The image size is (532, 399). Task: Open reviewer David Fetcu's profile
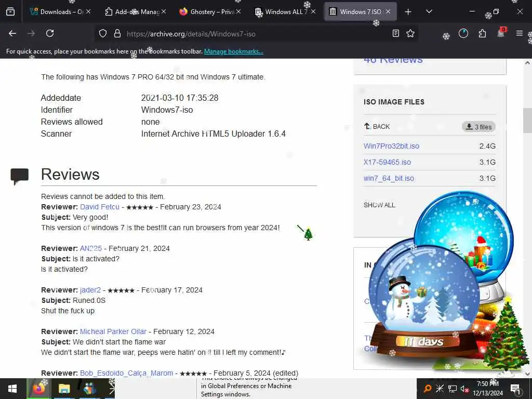coord(99,207)
